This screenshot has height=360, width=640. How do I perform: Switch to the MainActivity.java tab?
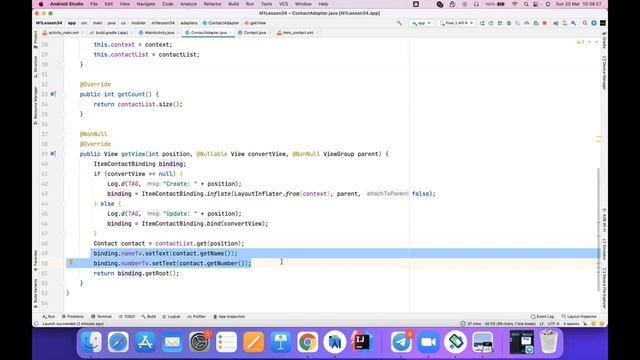[157, 33]
